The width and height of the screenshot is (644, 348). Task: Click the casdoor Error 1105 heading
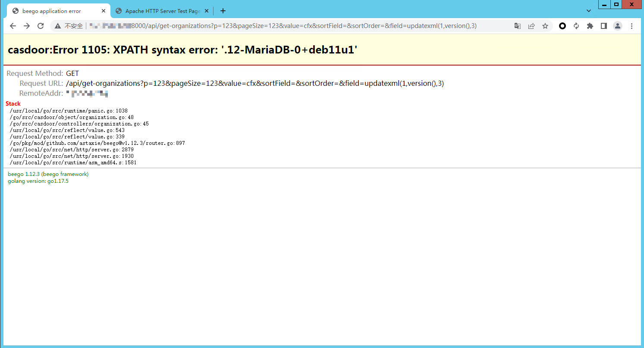pos(182,50)
